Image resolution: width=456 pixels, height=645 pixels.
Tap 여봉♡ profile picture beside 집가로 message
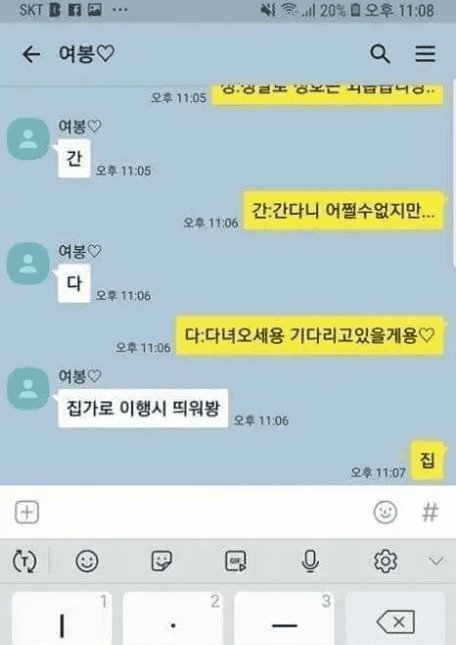pos(28,388)
